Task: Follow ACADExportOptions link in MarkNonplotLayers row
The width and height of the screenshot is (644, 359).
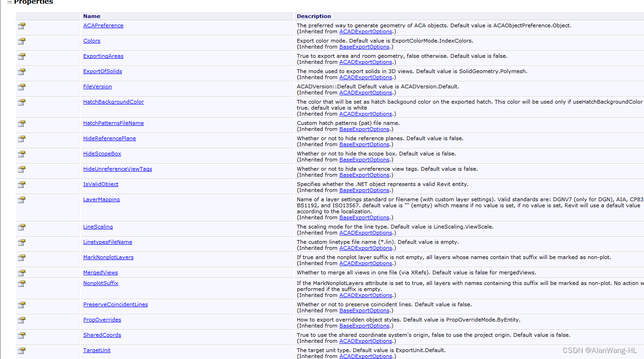Action: pyautogui.click(x=366, y=263)
